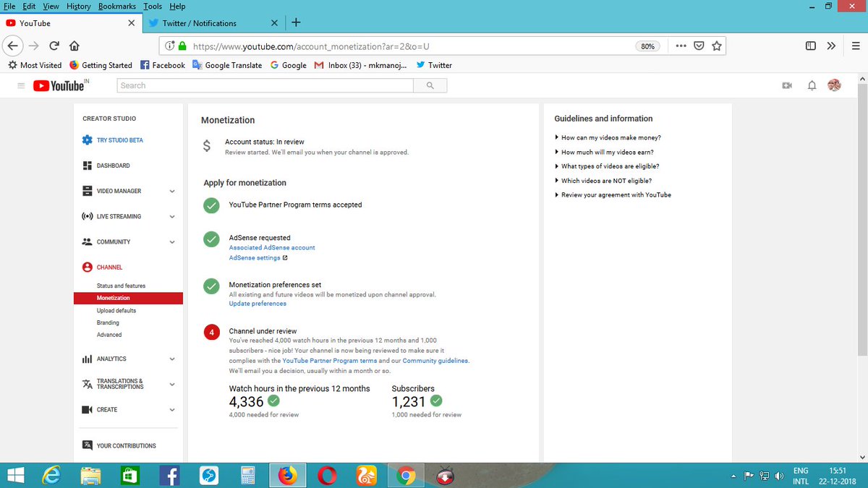Click the Windows Start button

14,475
